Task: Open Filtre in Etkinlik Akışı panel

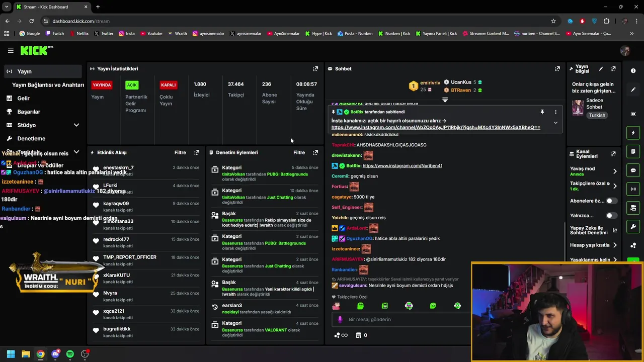Action: point(180,152)
